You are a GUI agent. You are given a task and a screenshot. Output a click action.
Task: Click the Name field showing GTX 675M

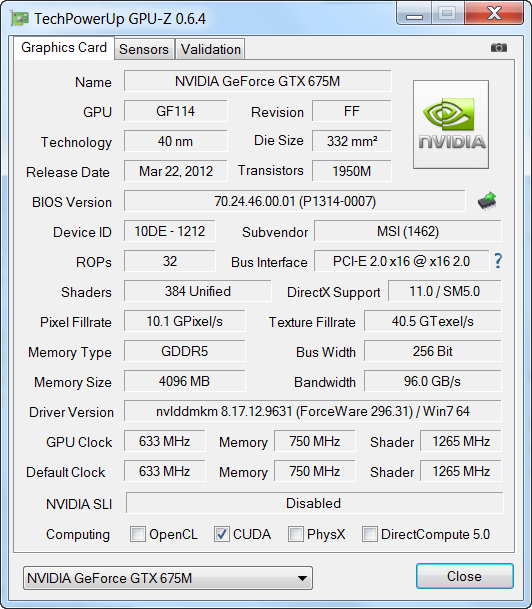click(x=257, y=81)
